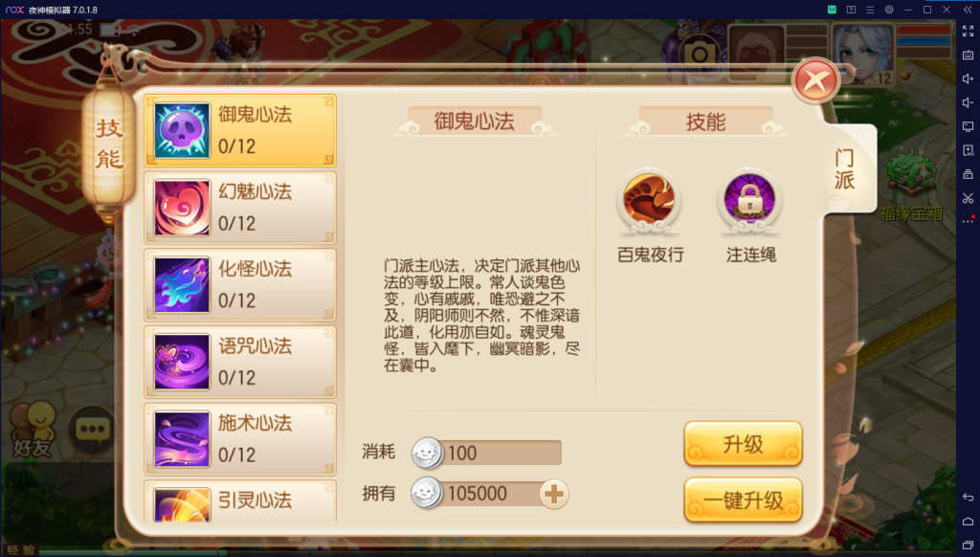Select the 幻魅心法 heart skill icon
Viewport: 980px width, 557px height.
182,208
